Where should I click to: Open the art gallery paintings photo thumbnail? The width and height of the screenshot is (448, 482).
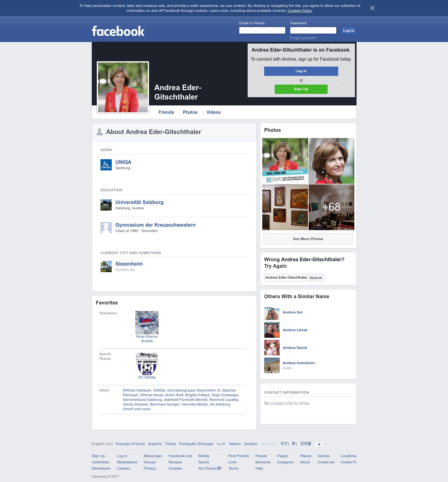(x=285, y=207)
